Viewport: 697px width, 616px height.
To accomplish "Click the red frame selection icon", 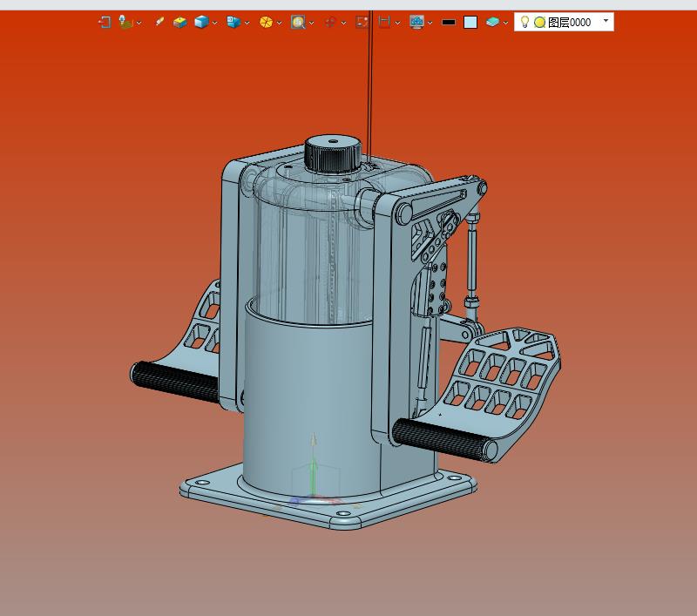I will [x=362, y=23].
